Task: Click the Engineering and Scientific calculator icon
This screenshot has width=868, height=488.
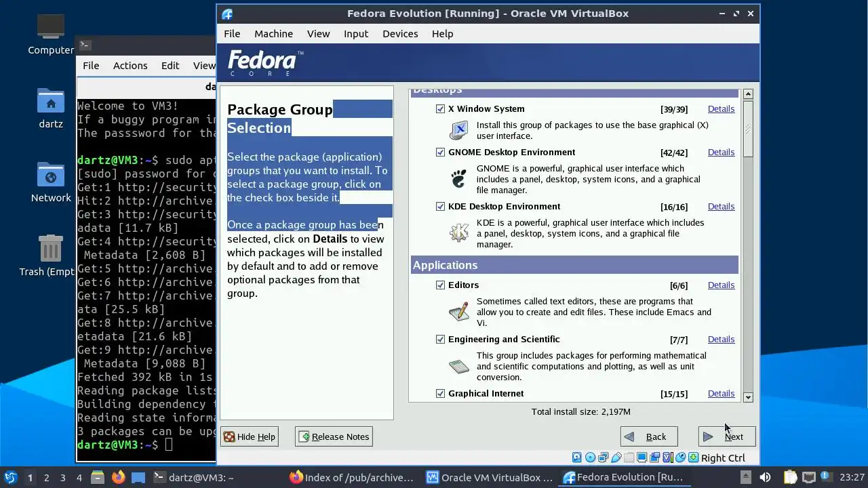Action: (459, 366)
